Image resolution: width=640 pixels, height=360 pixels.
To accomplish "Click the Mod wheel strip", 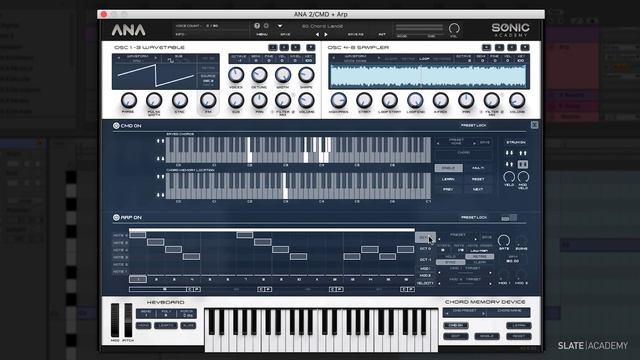I will 115,320.
